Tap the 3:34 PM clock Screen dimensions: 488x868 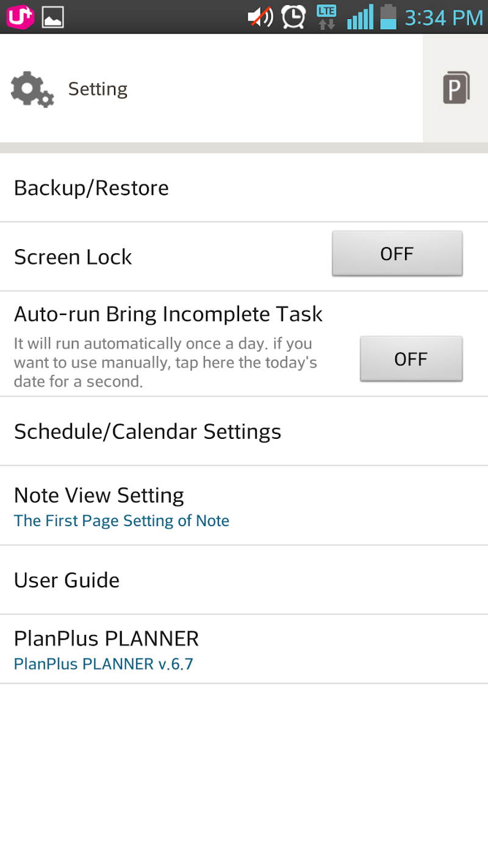point(443,18)
